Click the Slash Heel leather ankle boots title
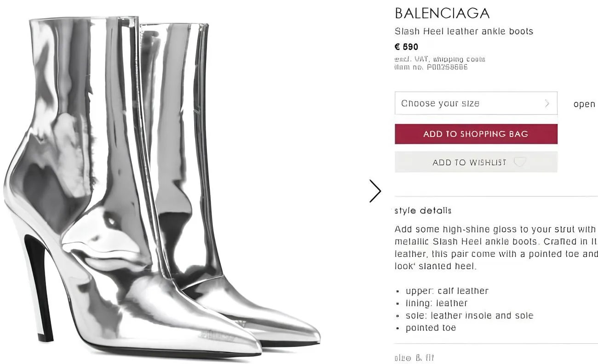Screen dimensions: 598x364 click(x=464, y=31)
